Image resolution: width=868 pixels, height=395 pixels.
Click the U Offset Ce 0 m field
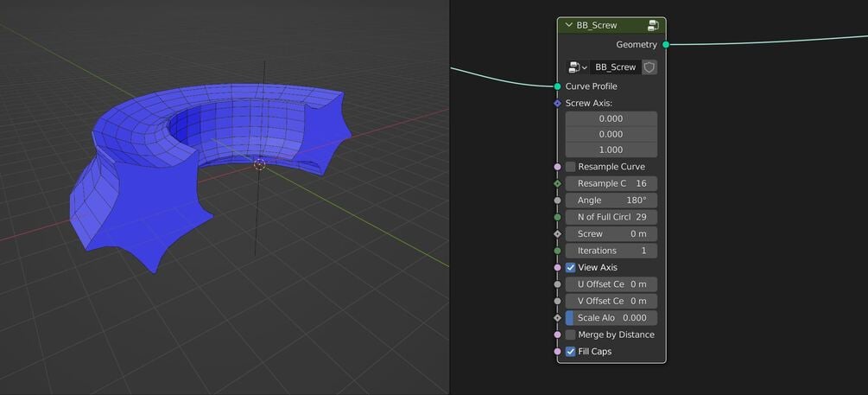(x=611, y=284)
